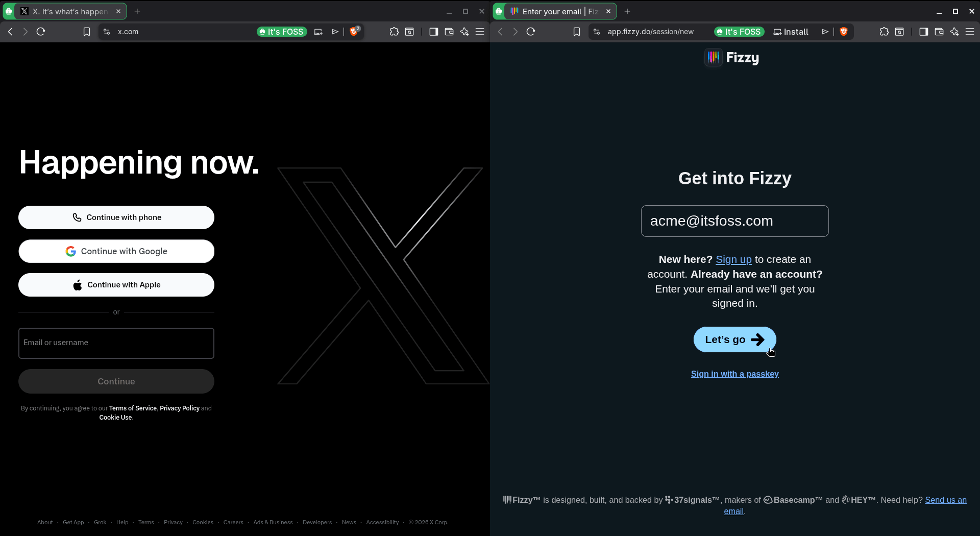Screen dimensions: 980x536
Task: Open News in the X footer
Action: click(349, 522)
